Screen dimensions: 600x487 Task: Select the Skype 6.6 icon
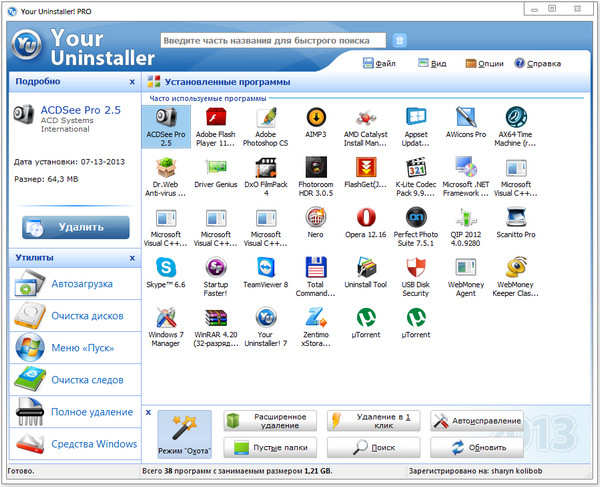(164, 268)
